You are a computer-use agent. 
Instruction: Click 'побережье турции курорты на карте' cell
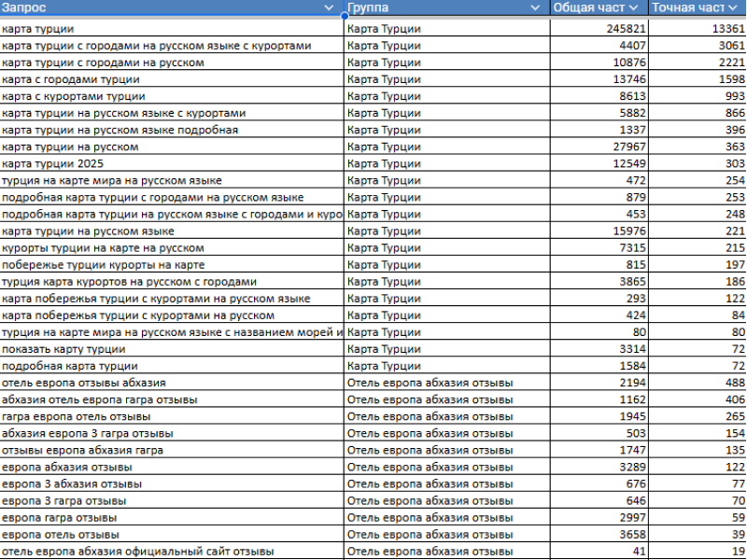coord(172,264)
